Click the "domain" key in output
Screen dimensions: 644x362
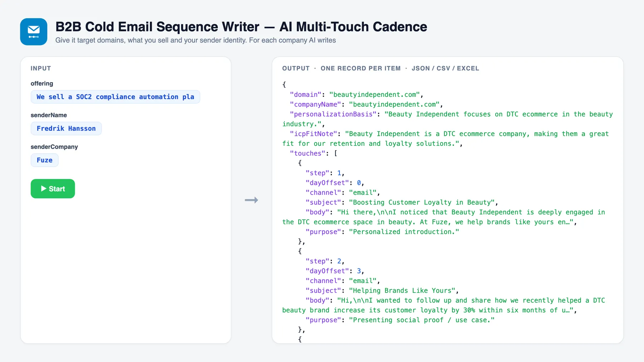tap(306, 95)
